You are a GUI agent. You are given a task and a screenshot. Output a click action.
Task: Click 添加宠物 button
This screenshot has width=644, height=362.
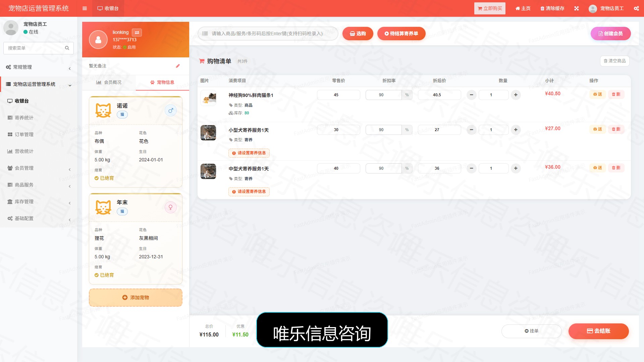pyautogui.click(x=136, y=298)
